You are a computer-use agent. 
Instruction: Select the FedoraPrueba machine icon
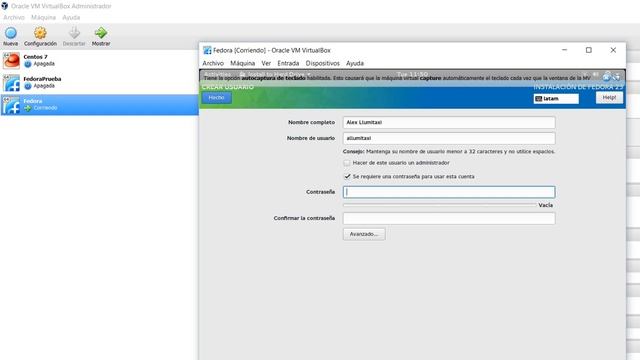tap(11, 83)
